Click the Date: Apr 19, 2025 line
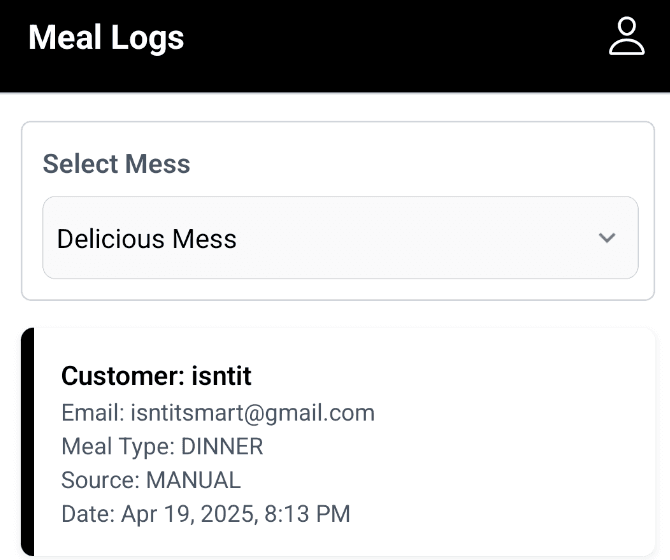Image resolution: width=670 pixels, height=560 pixels. [x=206, y=514]
